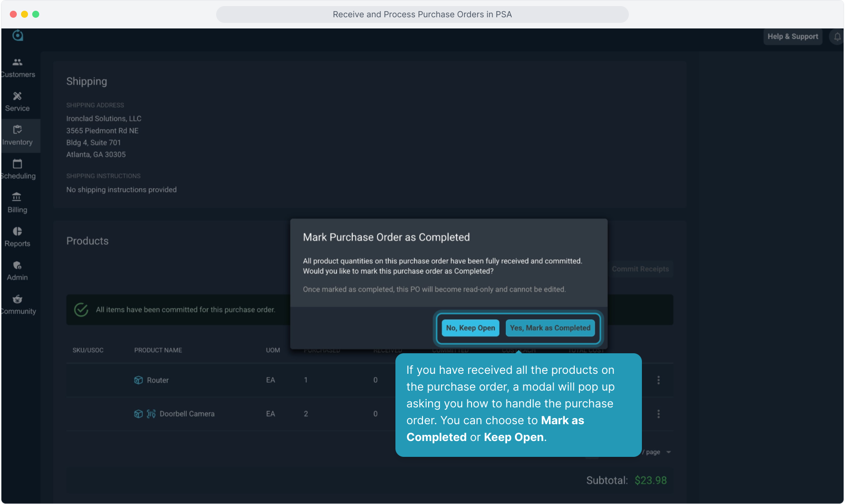845x504 pixels.
Task: Click the Router product box icon
Action: tap(138, 380)
